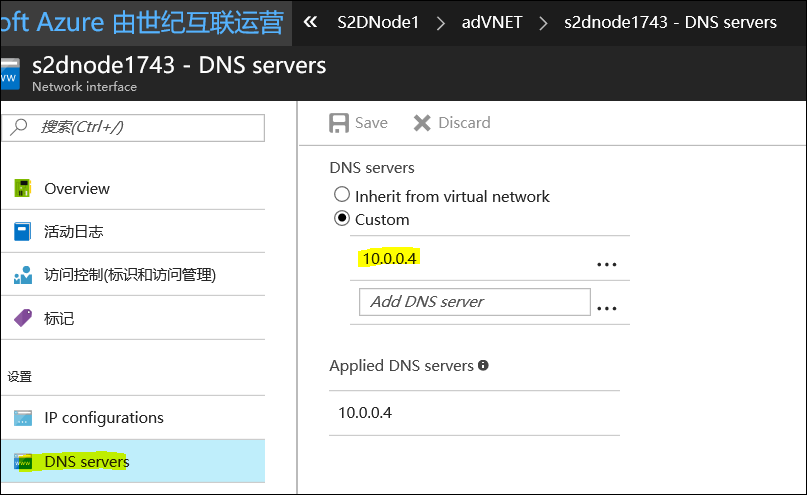
Task: Open ellipsis menu beside Add DNS server
Action: click(606, 308)
